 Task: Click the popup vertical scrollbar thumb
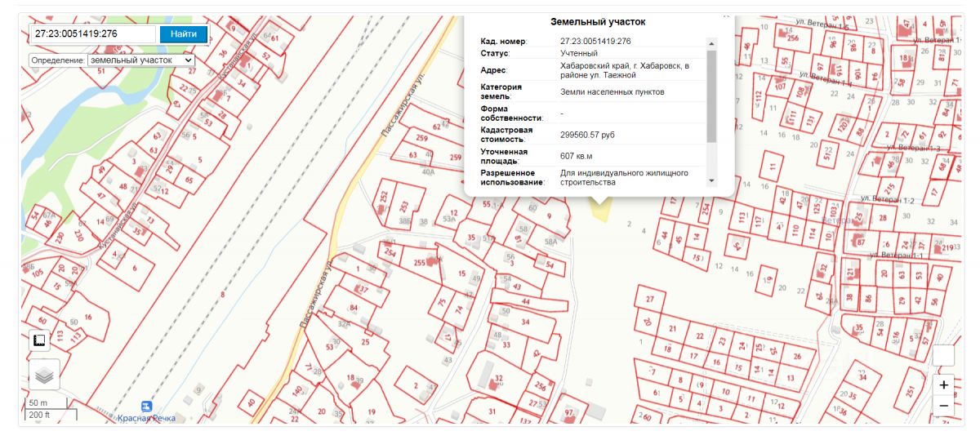tap(710, 96)
